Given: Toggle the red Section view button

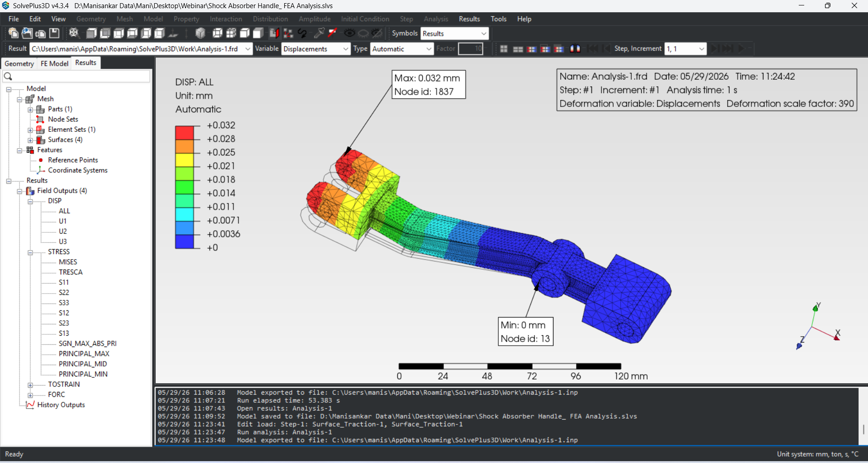Looking at the screenshot, I should 274,33.
